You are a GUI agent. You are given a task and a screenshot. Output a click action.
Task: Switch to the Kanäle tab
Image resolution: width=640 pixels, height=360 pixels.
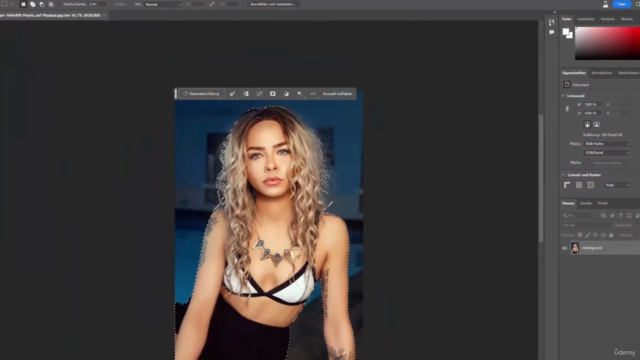(586, 203)
